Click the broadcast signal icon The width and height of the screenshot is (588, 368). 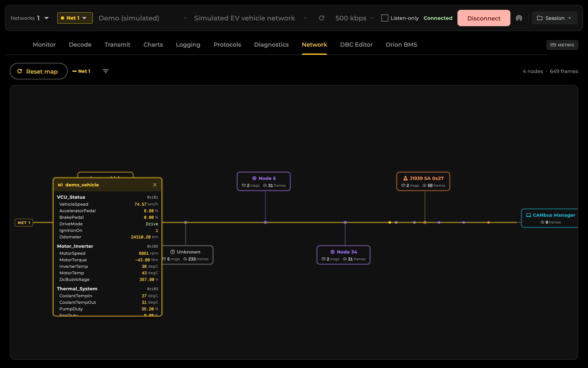[x=519, y=18]
